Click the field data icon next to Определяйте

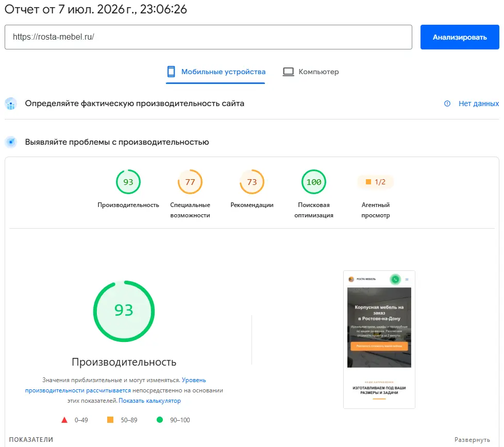click(x=11, y=104)
